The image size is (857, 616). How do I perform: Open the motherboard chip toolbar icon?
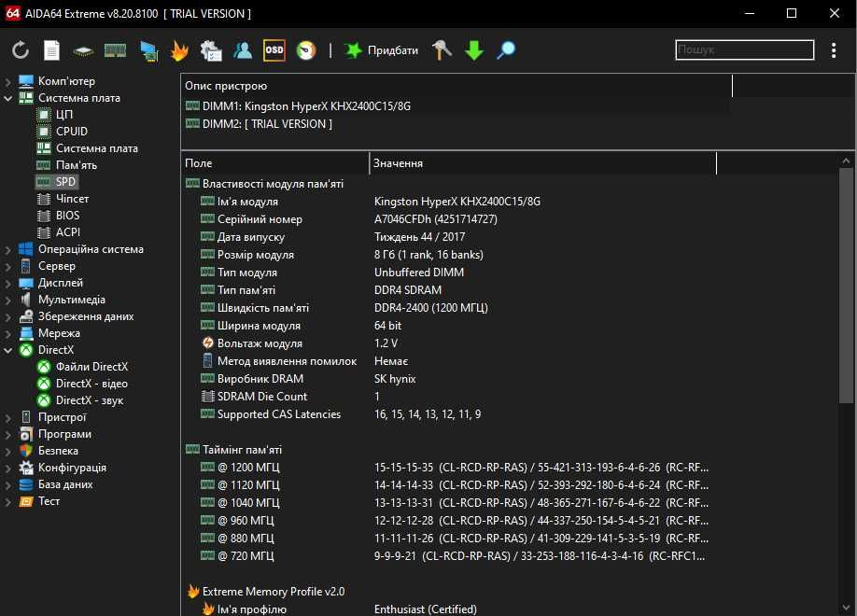coord(83,50)
